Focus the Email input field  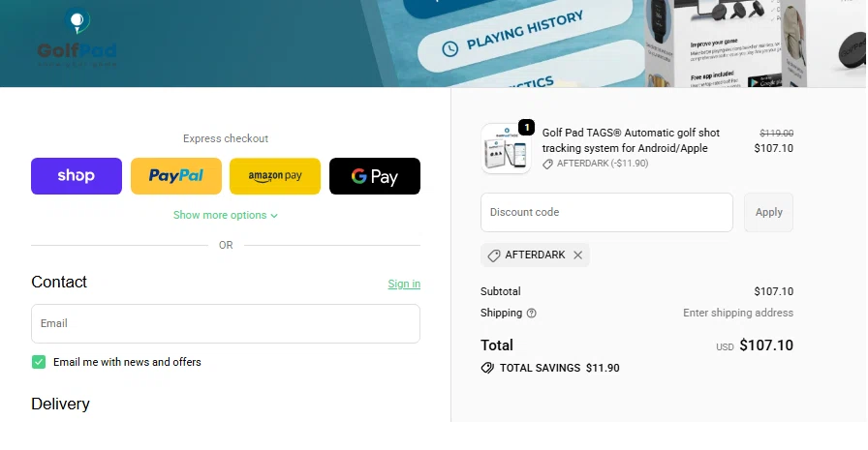point(226,323)
